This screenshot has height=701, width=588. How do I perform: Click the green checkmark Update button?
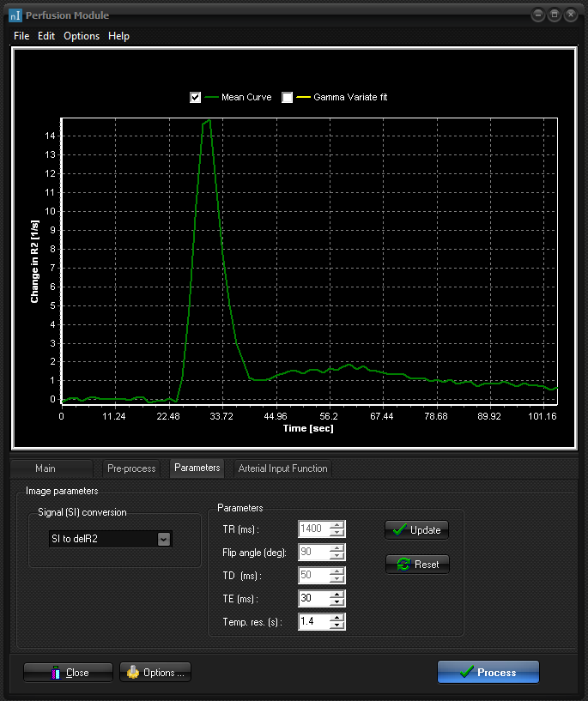click(x=416, y=530)
